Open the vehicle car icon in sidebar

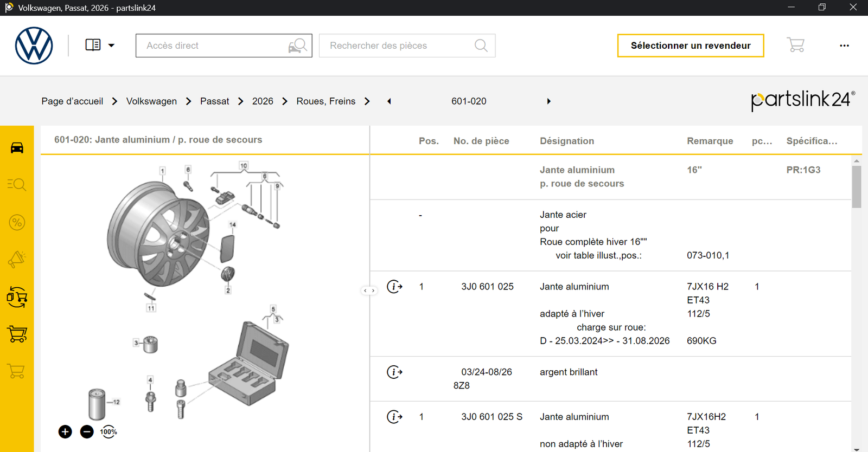(x=17, y=147)
